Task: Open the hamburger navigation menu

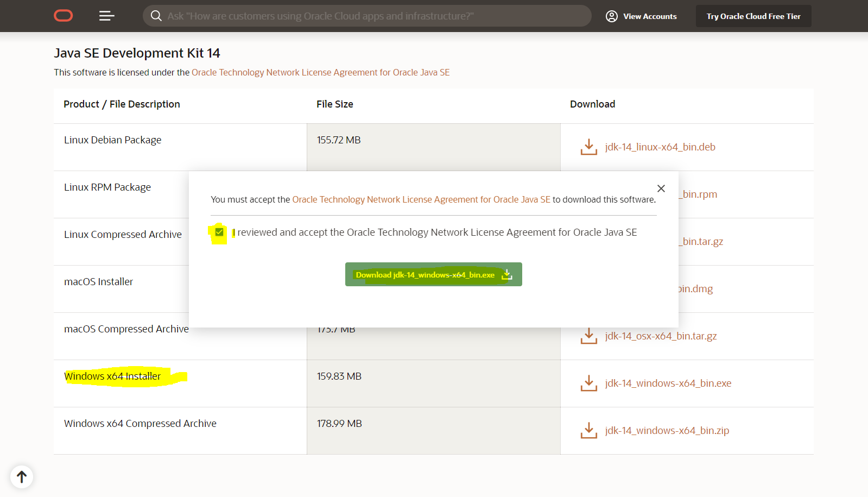Action: [106, 16]
